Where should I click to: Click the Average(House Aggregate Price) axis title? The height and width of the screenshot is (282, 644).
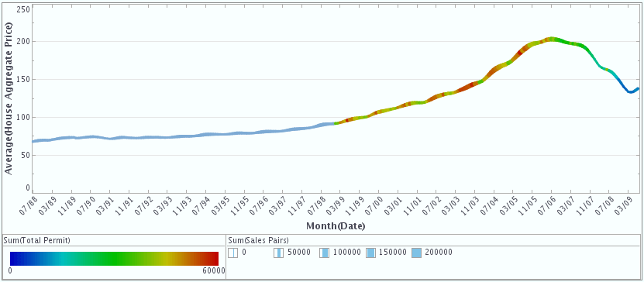tap(9, 98)
